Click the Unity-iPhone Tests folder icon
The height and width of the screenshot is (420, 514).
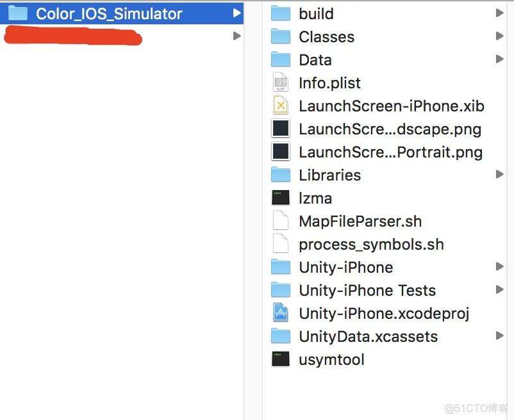click(x=281, y=290)
